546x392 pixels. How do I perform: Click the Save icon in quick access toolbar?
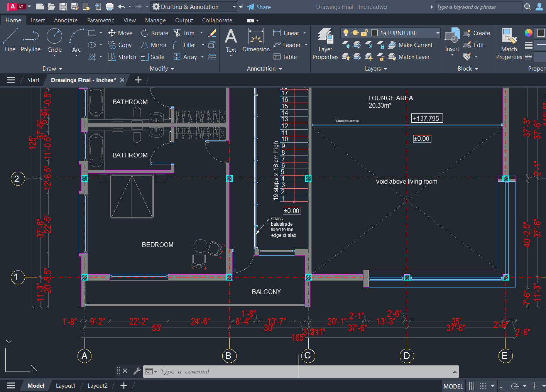click(63, 7)
